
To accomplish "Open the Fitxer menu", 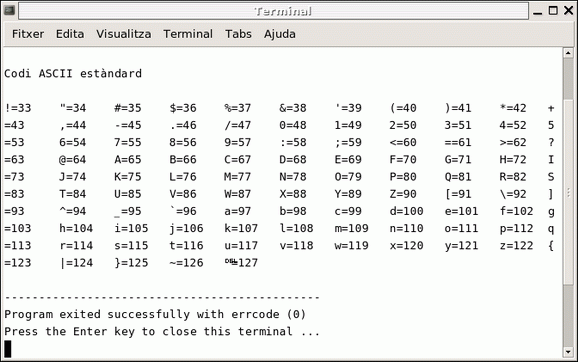I will tap(28, 34).
